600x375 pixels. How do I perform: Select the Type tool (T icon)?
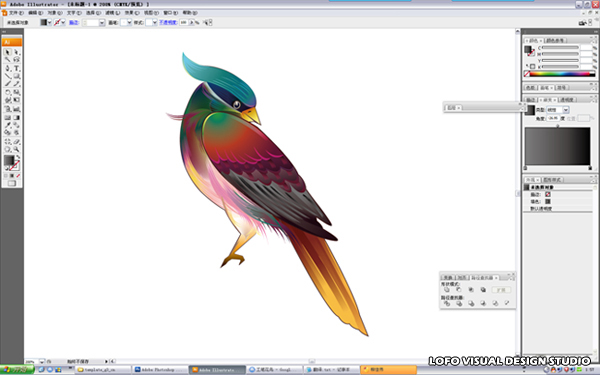click(16, 68)
